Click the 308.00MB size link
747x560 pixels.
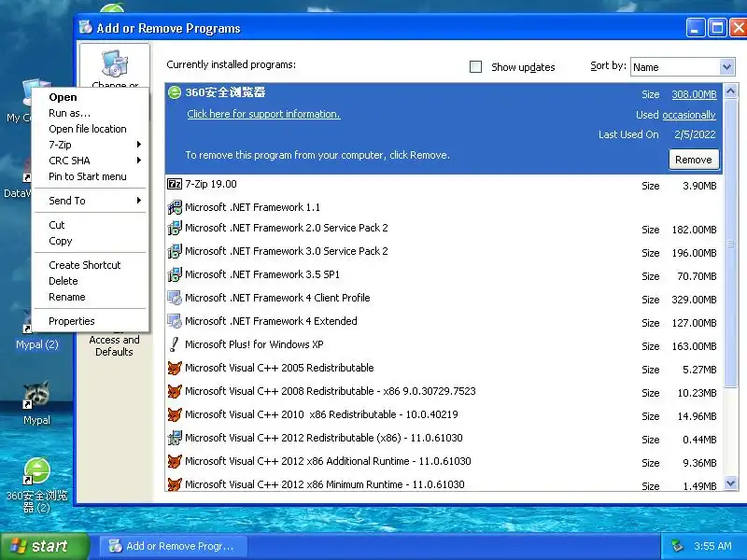coord(694,94)
